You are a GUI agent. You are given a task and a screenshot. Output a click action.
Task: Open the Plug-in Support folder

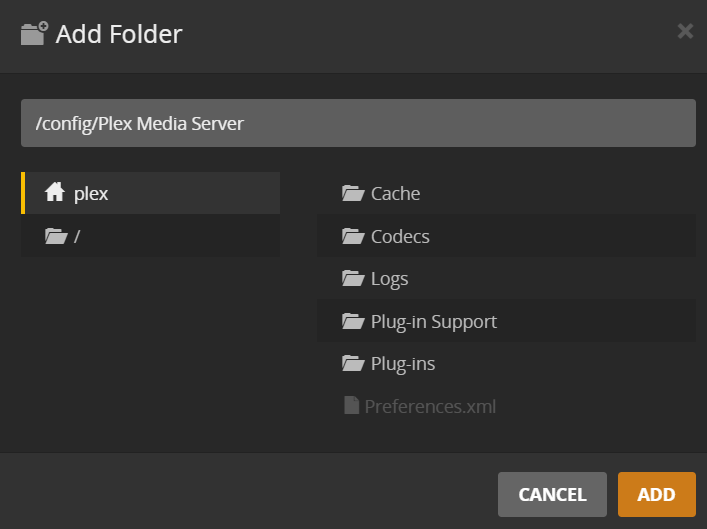coord(506,321)
